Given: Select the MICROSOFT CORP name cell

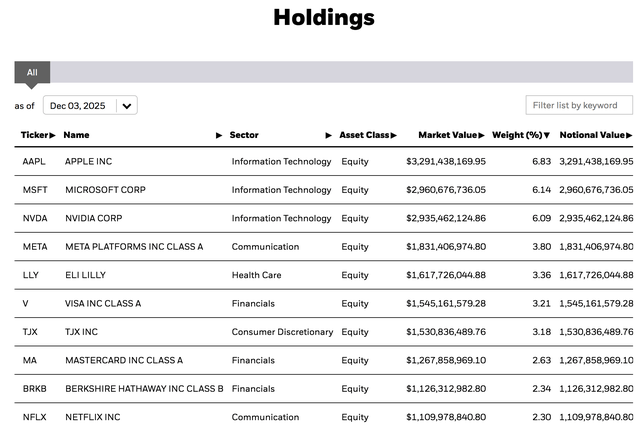Looking at the screenshot, I should click(x=105, y=190).
